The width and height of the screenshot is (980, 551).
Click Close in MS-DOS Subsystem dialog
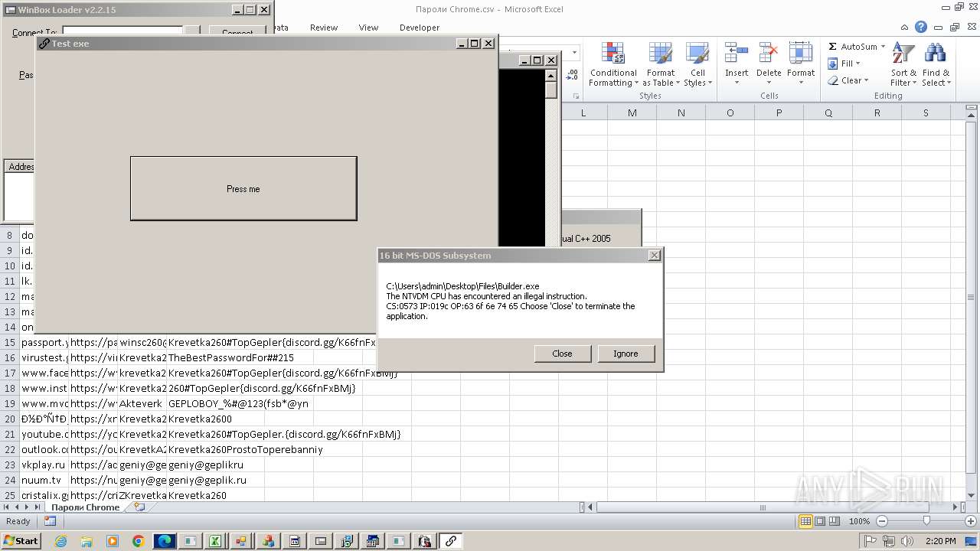pos(562,354)
